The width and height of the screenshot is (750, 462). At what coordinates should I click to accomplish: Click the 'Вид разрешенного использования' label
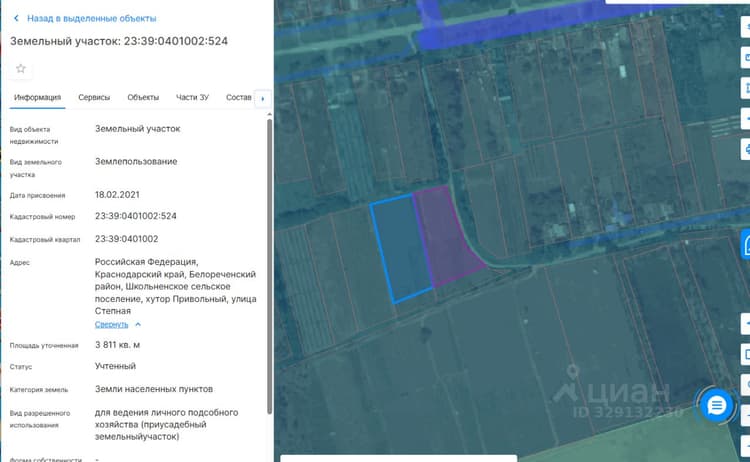tap(40, 419)
